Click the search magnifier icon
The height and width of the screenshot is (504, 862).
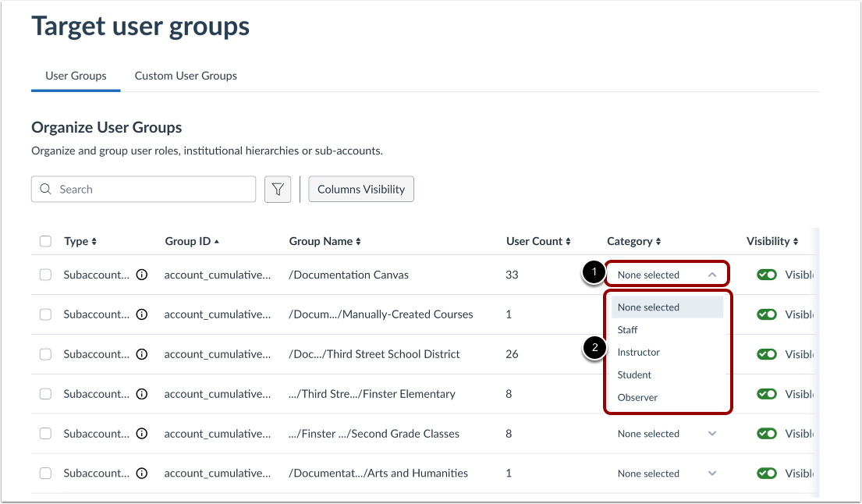tap(48, 189)
